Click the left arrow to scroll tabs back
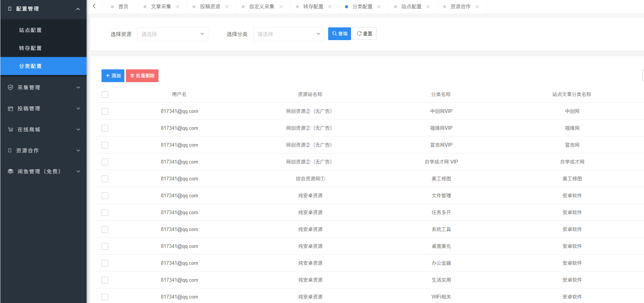The height and width of the screenshot is (303, 644). pyautogui.click(x=94, y=6)
